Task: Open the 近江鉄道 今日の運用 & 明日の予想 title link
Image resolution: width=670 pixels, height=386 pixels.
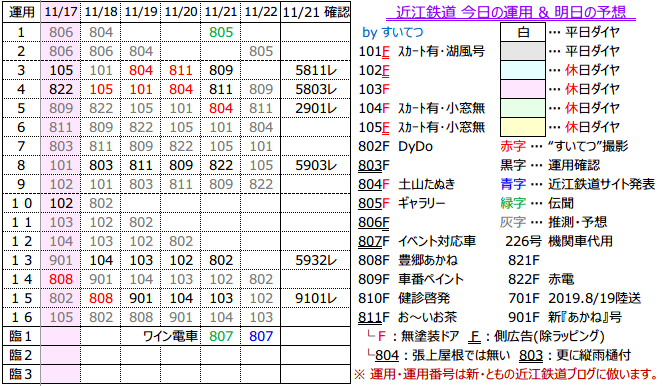Action: 511,12
